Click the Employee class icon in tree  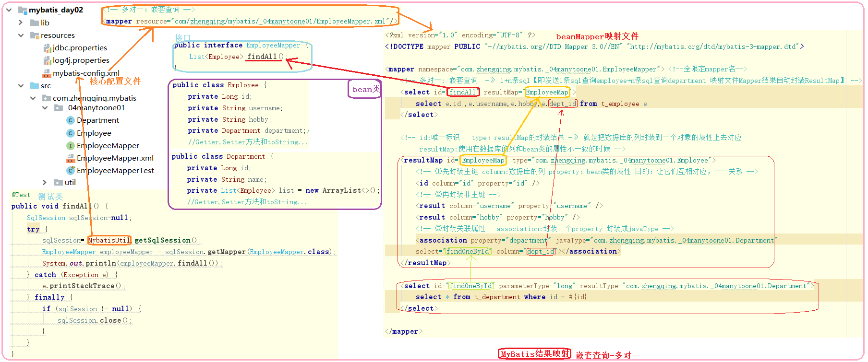[x=71, y=133]
